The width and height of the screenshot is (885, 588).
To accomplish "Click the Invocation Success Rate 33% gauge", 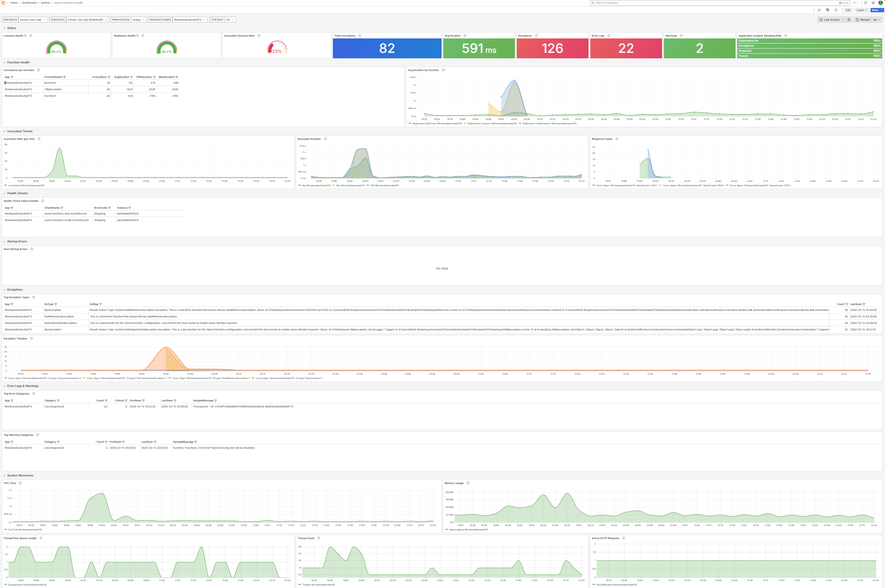I will [x=277, y=47].
